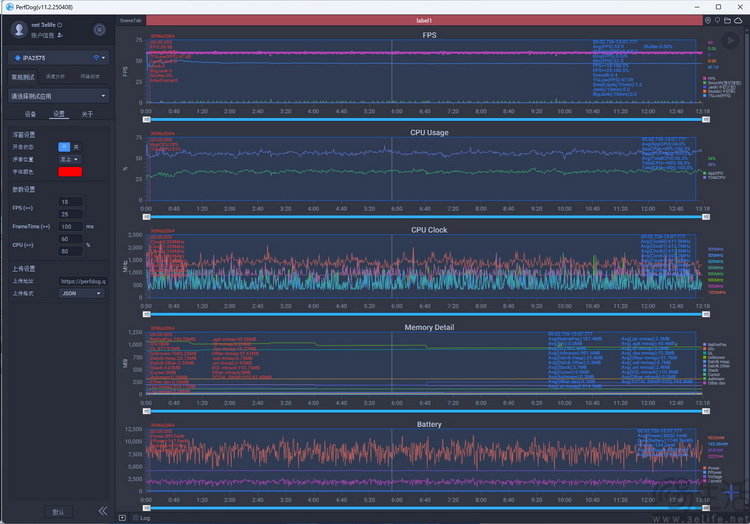
Task: Click left range handle under Battery chart
Action: pyautogui.click(x=147, y=508)
